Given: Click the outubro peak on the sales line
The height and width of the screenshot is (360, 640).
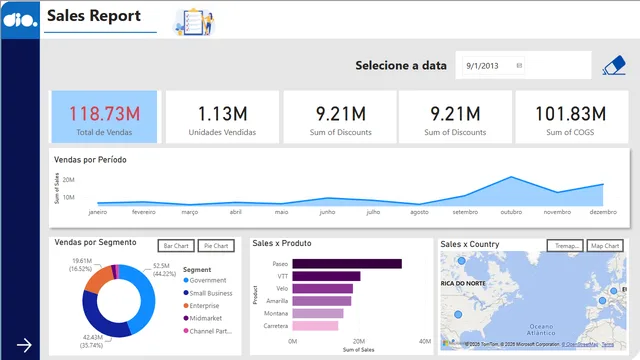Looking at the screenshot, I should click(511, 177).
